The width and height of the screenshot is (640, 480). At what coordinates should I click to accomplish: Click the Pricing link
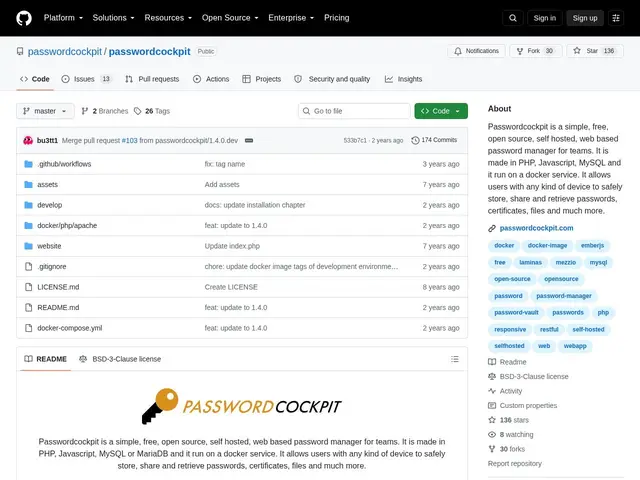point(337,18)
